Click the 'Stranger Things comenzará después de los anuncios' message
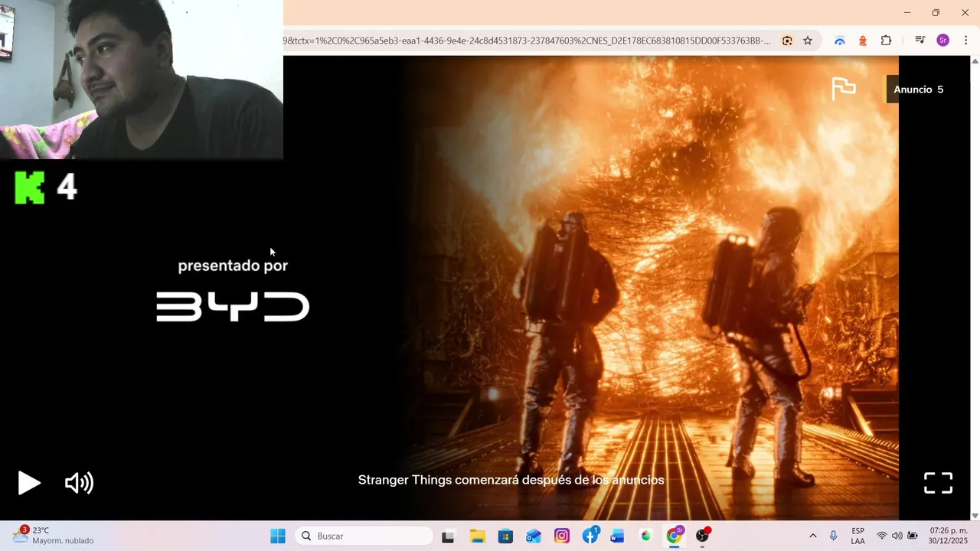Image resolution: width=980 pixels, height=551 pixels. pyautogui.click(x=511, y=480)
